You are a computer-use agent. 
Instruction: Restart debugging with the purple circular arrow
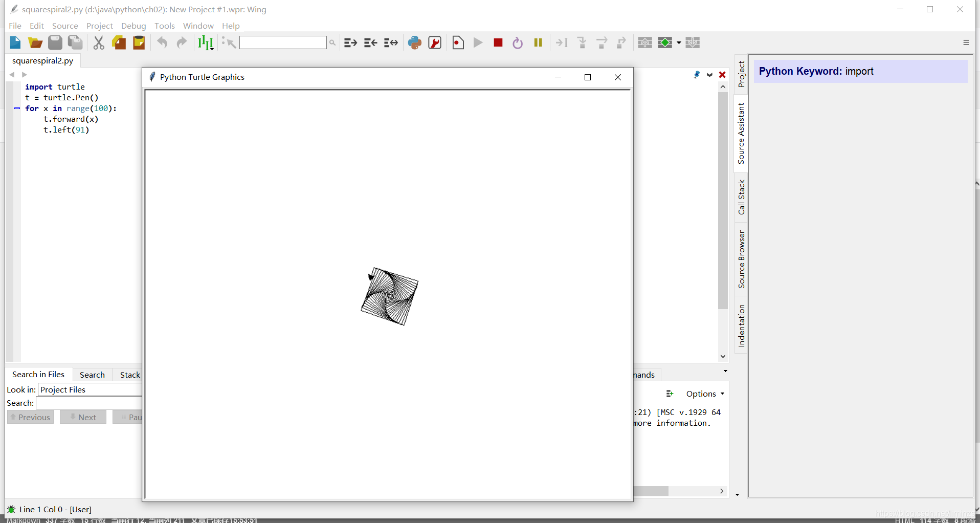[518, 42]
